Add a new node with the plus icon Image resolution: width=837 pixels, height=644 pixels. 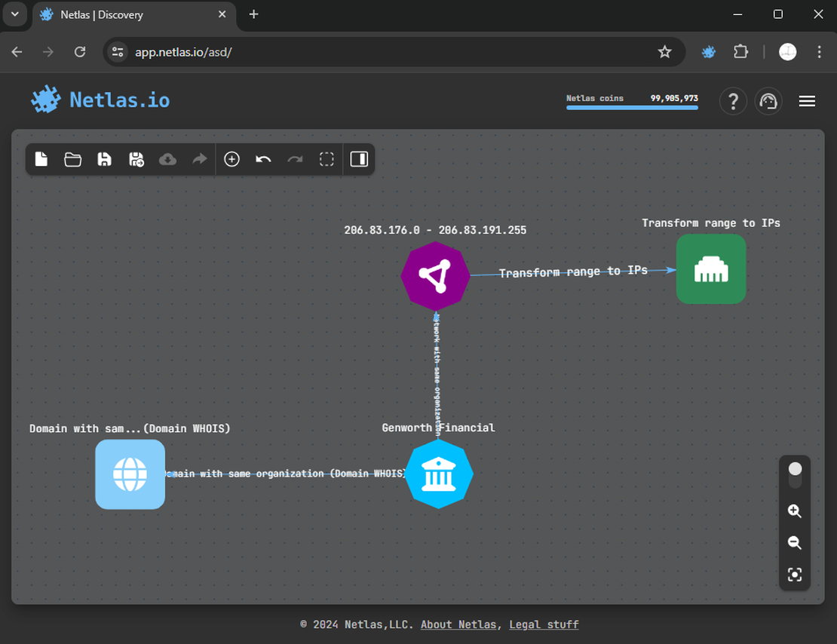click(x=231, y=159)
